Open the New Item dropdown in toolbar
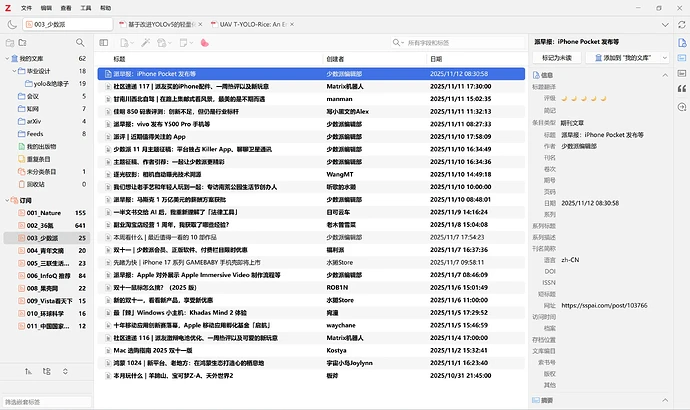Screen dimensions: 690x410 126,43
